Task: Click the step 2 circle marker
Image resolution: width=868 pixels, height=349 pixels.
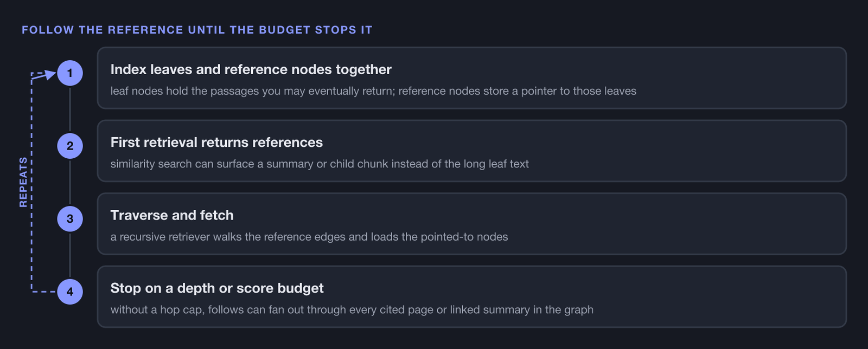Action: coord(70,146)
